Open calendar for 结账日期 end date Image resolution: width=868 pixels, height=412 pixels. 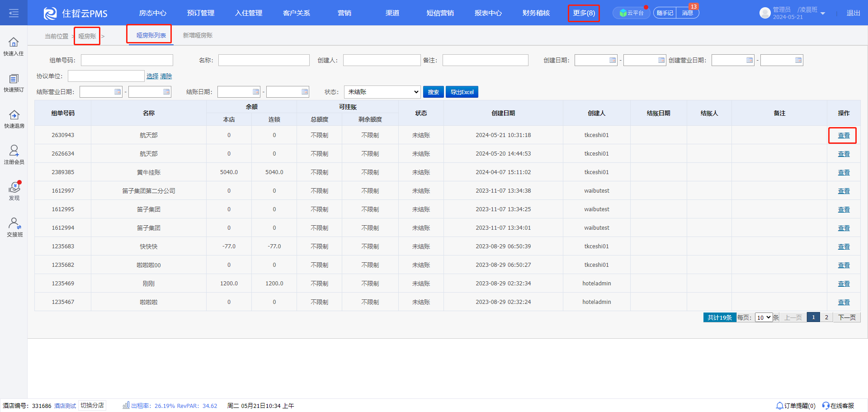(x=305, y=92)
